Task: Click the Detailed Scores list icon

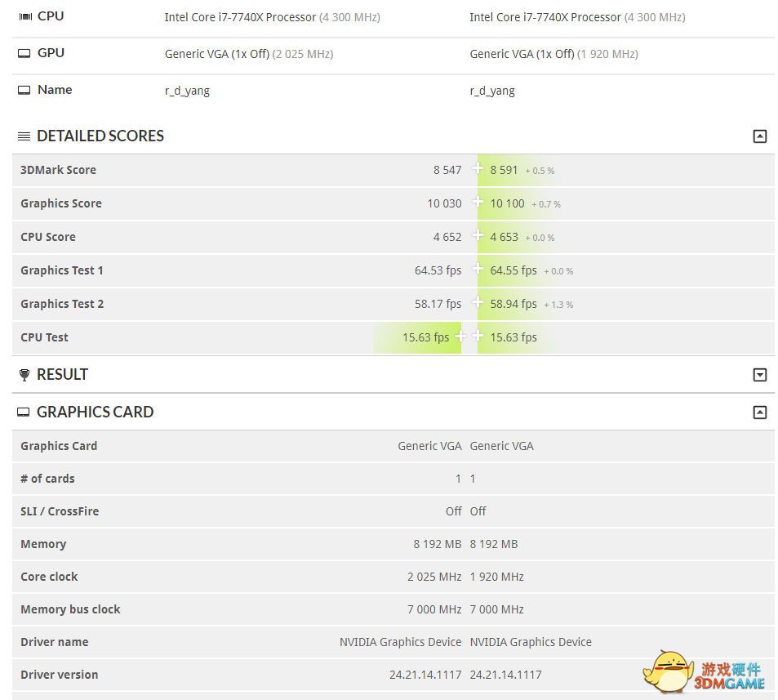Action: [x=24, y=136]
